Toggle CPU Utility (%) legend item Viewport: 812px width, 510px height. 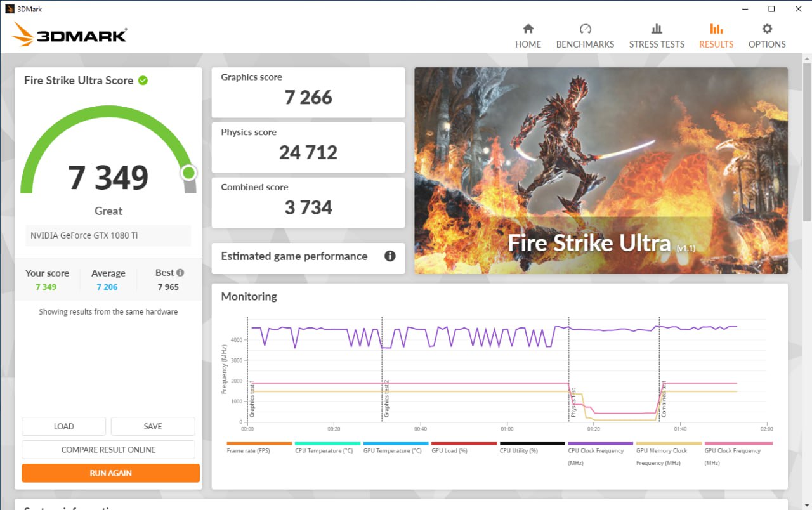[x=532, y=448]
